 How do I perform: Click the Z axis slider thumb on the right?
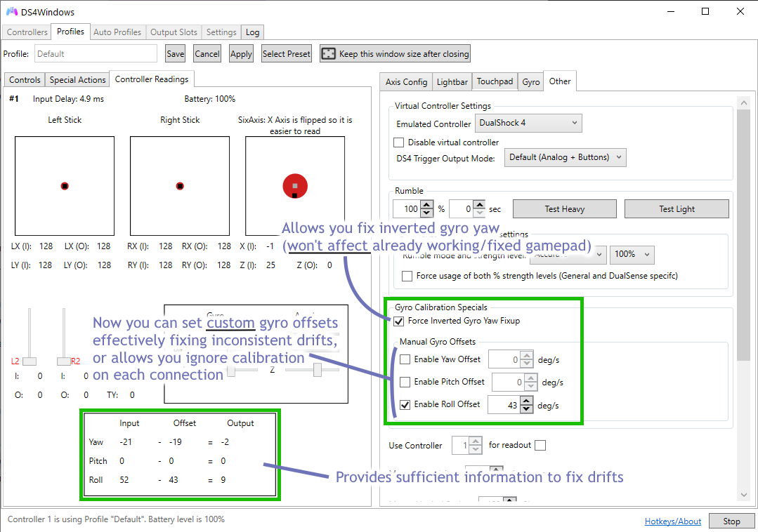[x=317, y=370]
